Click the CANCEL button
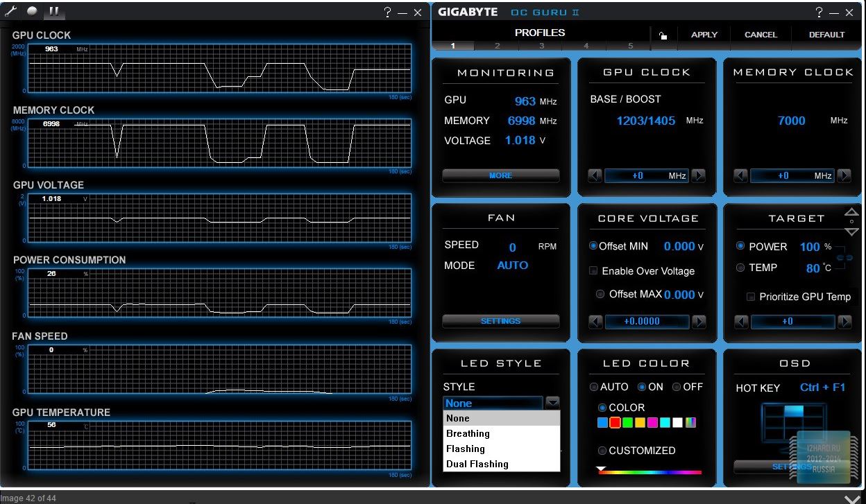This screenshot has width=866, height=504. (761, 35)
